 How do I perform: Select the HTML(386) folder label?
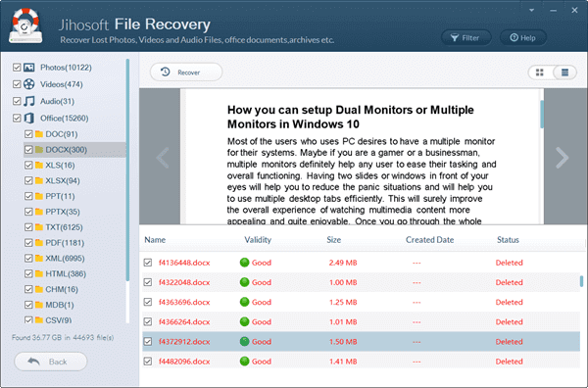[x=66, y=274]
